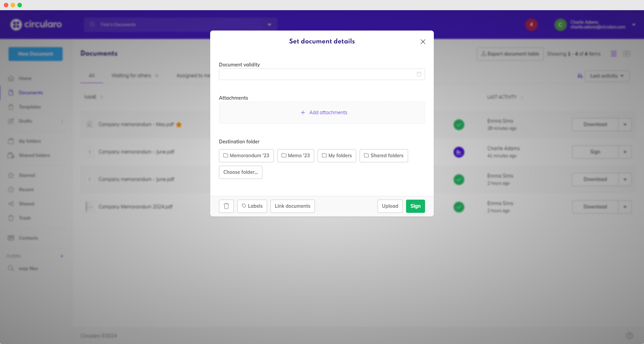
Task: Open the may files saved filter
Action: coord(28,268)
